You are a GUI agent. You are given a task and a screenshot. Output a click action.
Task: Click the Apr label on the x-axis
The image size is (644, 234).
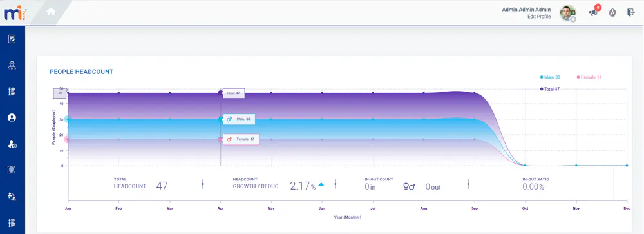pos(220,208)
